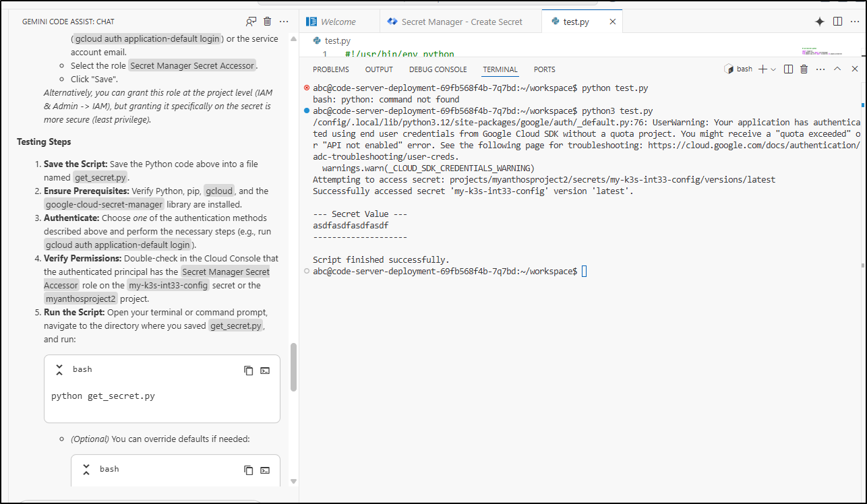Click the Gemini chat vertical scrollbar thumb
The image size is (867, 504).
tap(293, 367)
